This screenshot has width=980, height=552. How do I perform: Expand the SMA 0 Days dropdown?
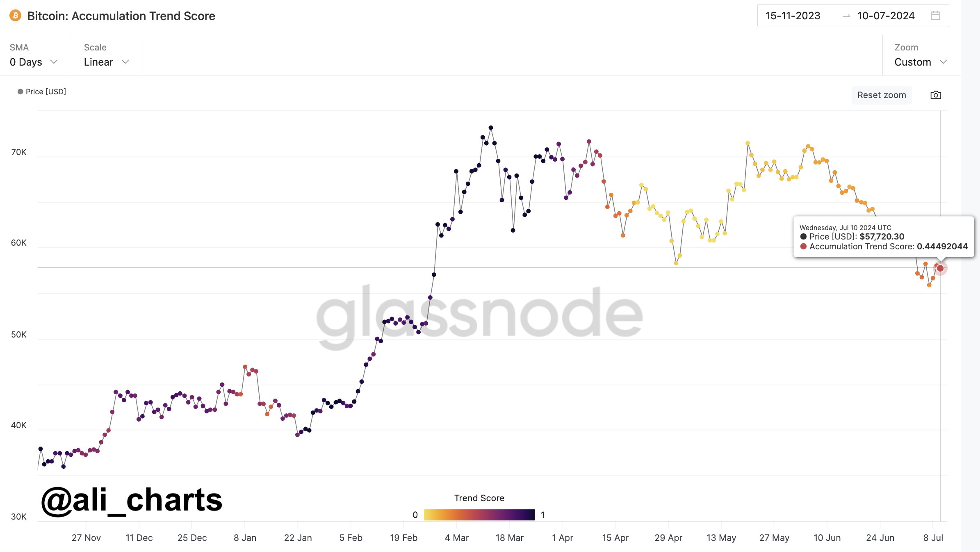pyautogui.click(x=34, y=62)
